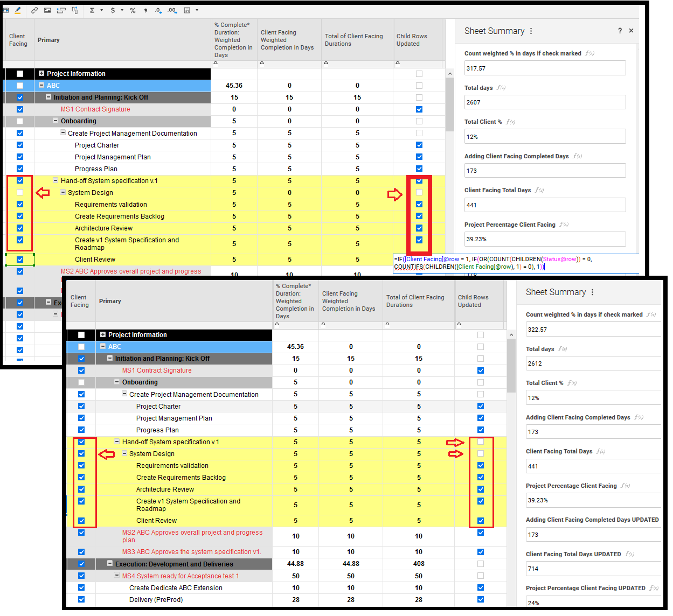Click the increase decimal places icon
This screenshot has width=673, height=616.
171,10
